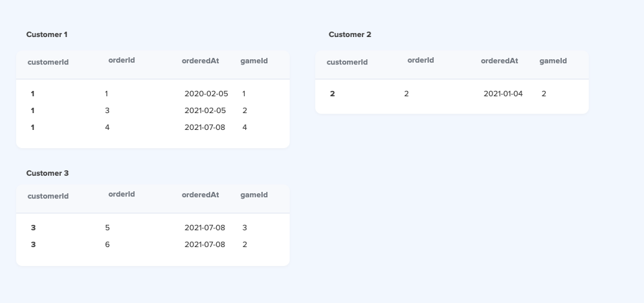Click gameId header in Customer 1 table
This screenshot has width=644, height=303.
click(x=254, y=61)
